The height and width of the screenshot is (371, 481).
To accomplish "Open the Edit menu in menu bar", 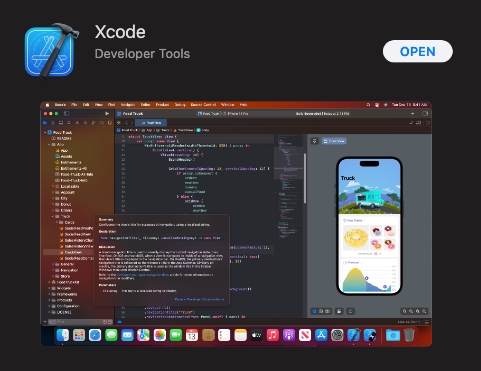I will pyautogui.click(x=86, y=105).
